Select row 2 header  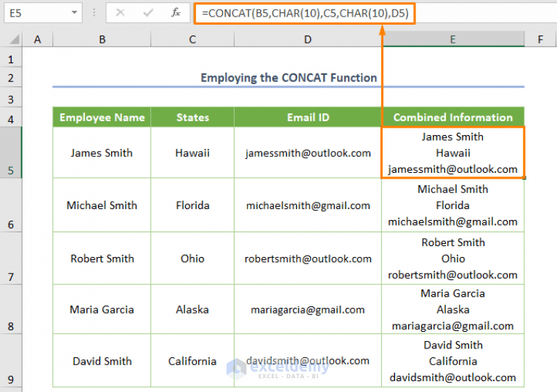[x=11, y=78]
